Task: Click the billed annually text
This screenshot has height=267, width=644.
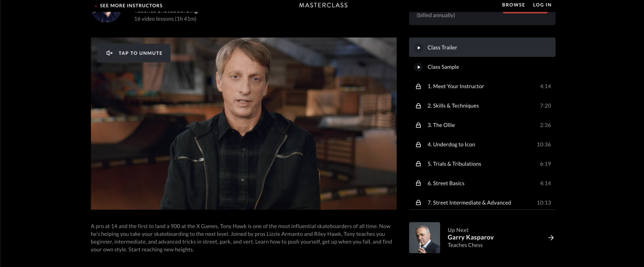Action: tap(436, 15)
